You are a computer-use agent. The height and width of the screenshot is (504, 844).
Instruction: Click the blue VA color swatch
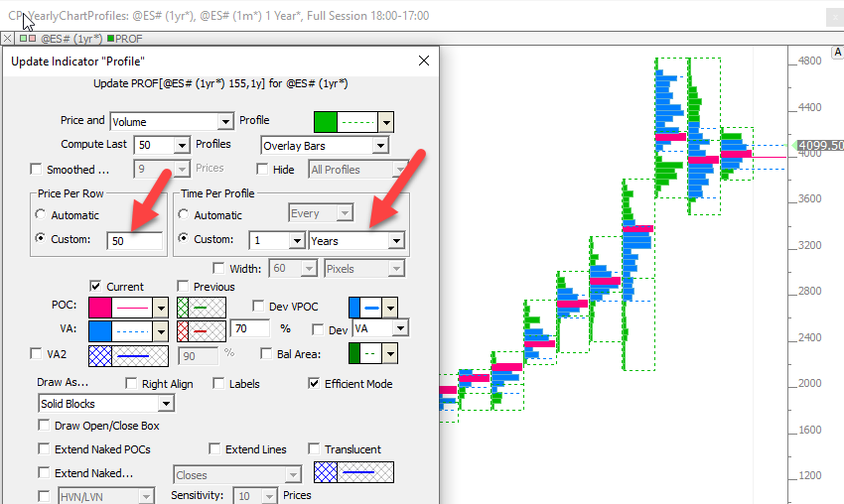(100, 331)
